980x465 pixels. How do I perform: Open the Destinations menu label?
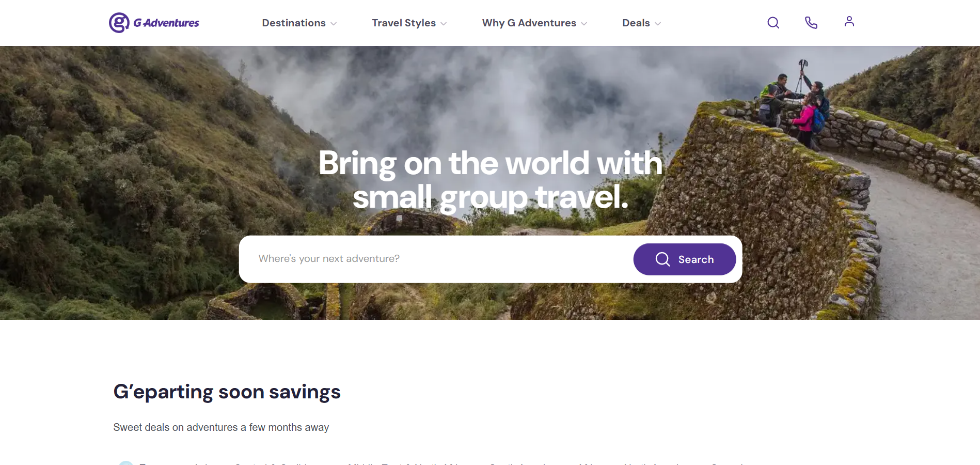[x=294, y=23]
